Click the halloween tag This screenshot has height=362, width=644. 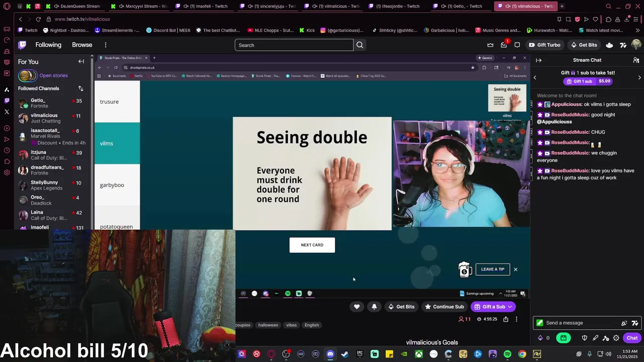point(268,325)
